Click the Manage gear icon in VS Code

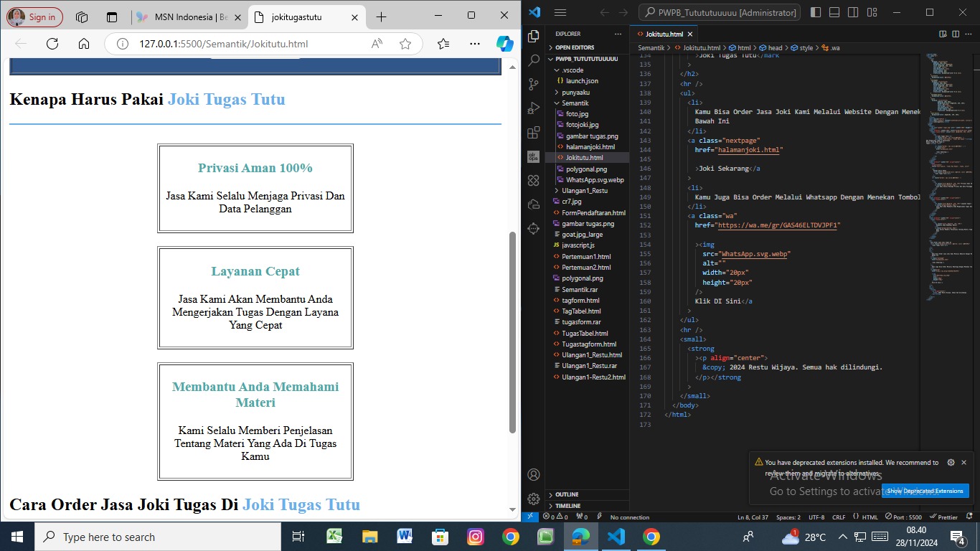(x=533, y=499)
